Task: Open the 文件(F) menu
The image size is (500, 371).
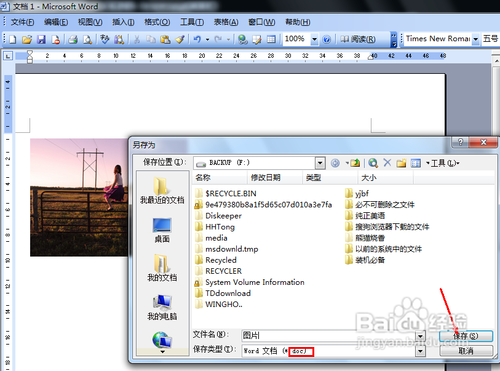Action: pos(22,22)
